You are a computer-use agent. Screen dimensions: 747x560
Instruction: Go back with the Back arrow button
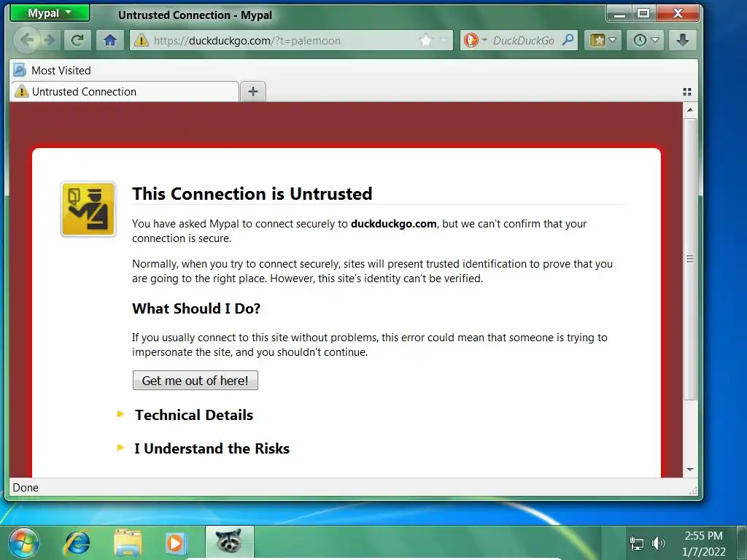click(27, 40)
